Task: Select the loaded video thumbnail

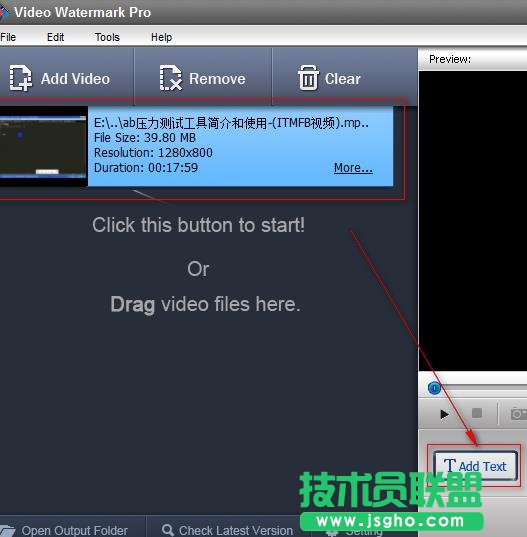Action: [43, 146]
